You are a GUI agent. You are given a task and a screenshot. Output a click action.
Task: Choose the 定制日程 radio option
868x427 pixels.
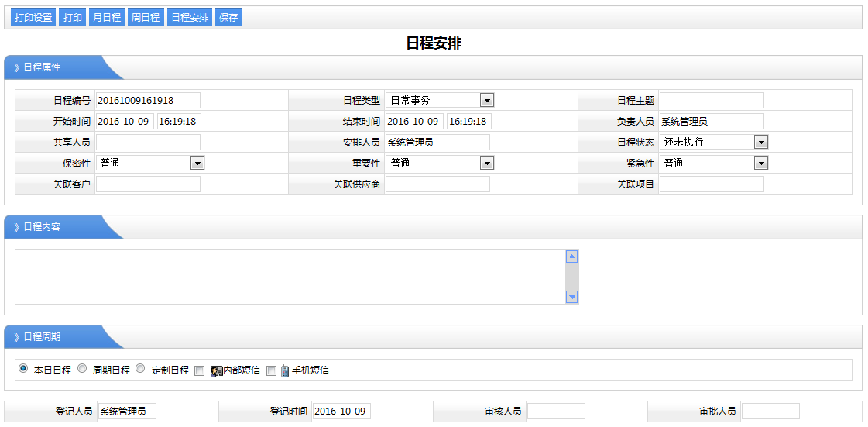pos(140,369)
